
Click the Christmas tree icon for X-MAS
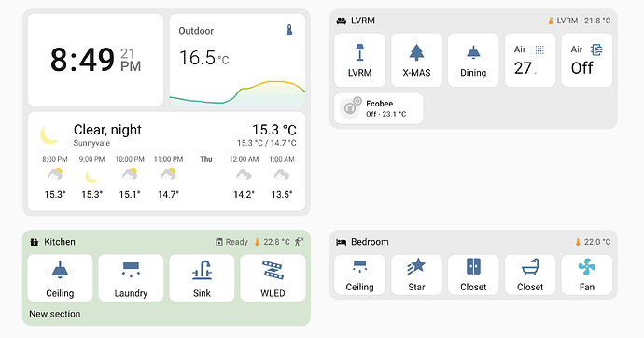point(416,52)
